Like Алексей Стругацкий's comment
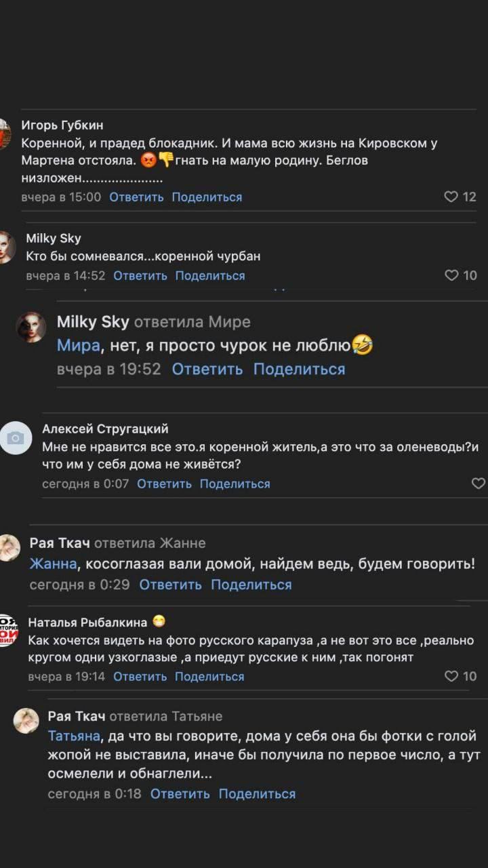Screen dimensions: 488x868 [x=478, y=483]
